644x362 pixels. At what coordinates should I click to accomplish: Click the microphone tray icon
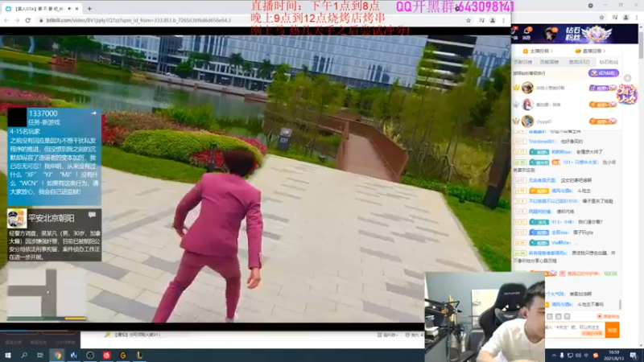click(562, 356)
